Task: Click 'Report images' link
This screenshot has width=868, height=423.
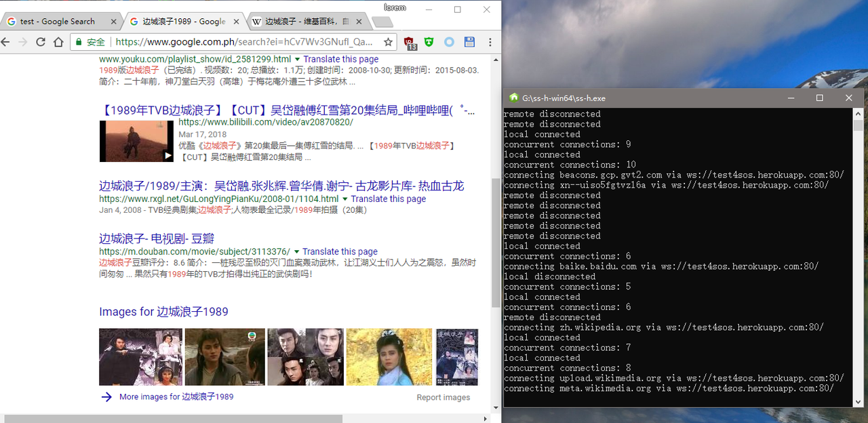Action: 443,398
